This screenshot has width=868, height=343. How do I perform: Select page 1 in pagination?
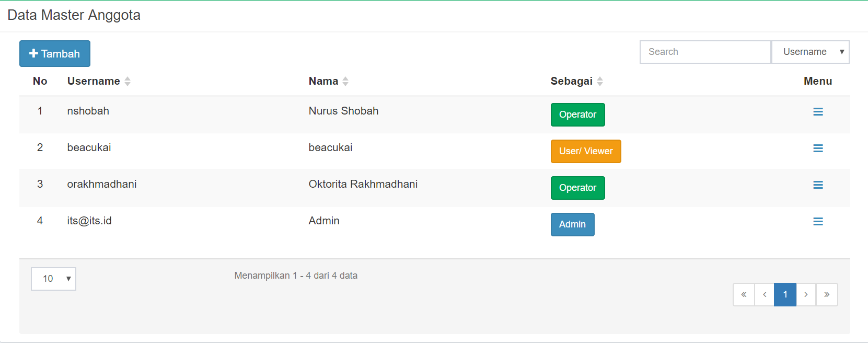[x=785, y=294]
